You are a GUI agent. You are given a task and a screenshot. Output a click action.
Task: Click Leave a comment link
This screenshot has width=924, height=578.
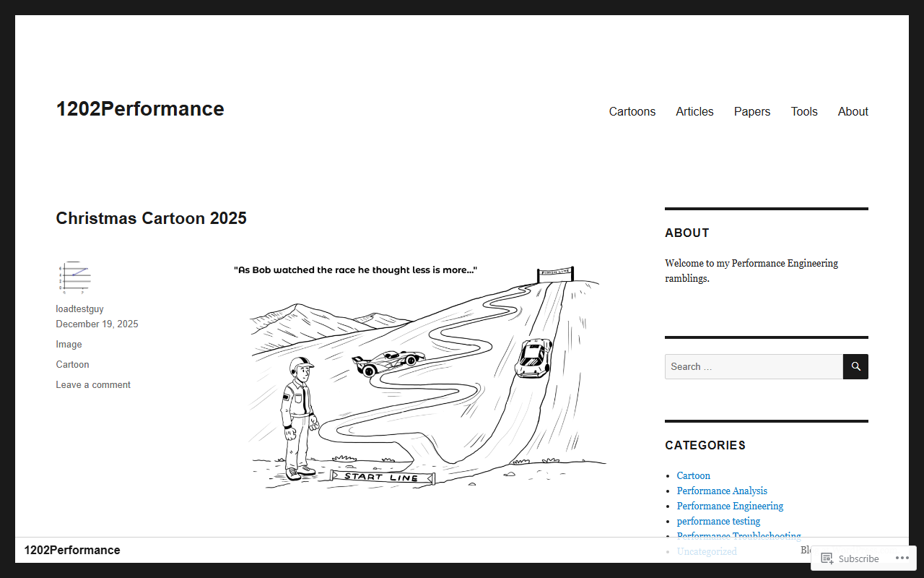point(93,385)
